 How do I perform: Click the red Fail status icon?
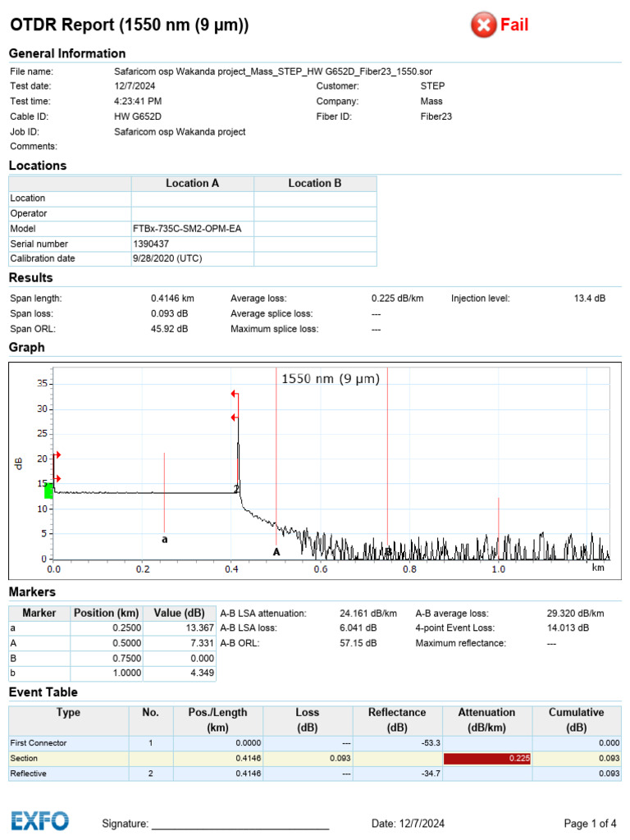tap(484, 25)
